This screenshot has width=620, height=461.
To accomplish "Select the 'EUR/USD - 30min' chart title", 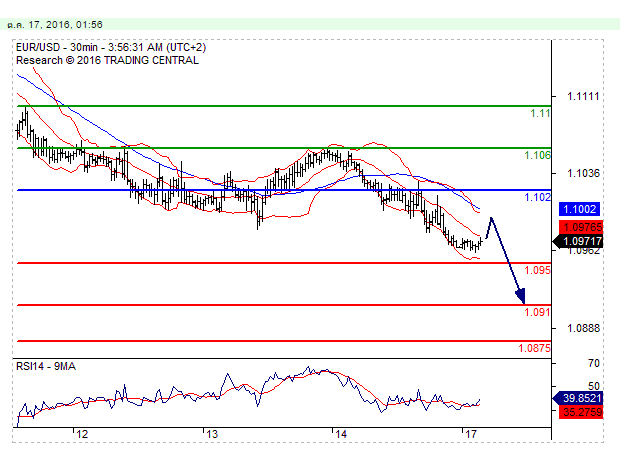I will coord(57,47).
